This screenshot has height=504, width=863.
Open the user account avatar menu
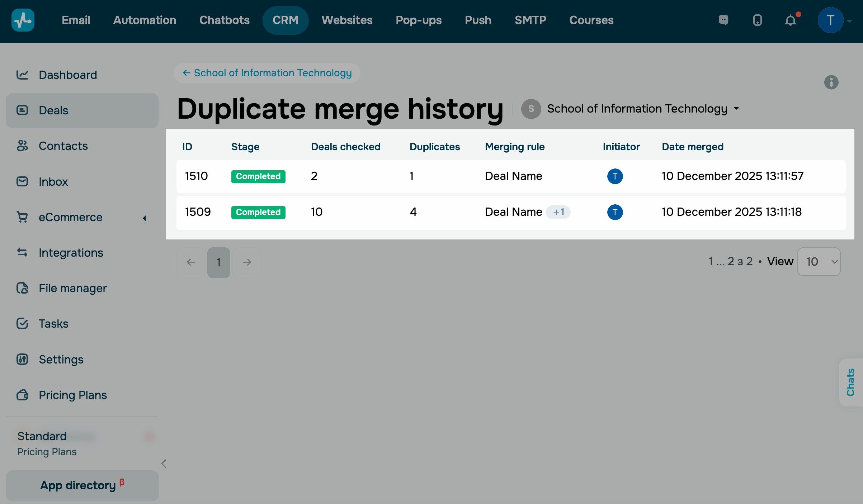[830, 20]
